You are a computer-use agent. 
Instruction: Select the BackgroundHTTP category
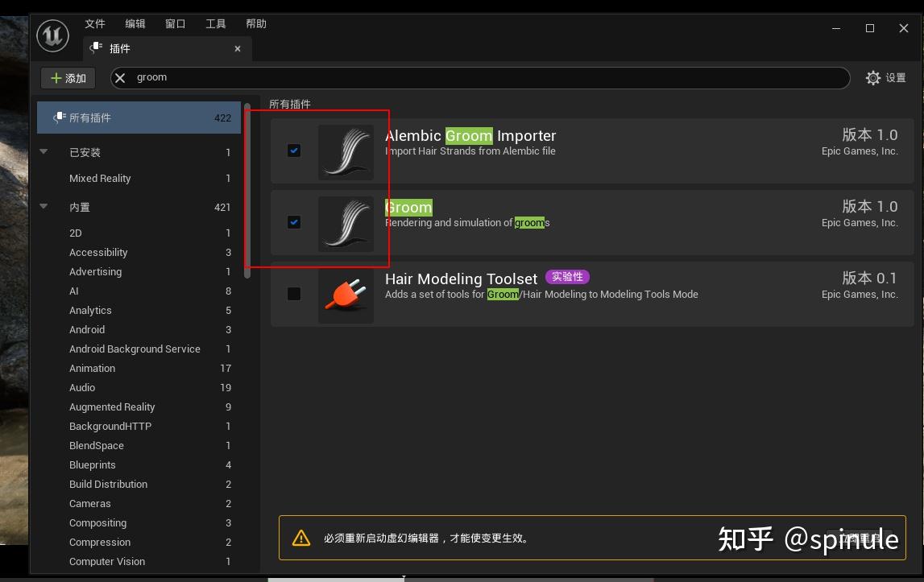[139, 427]
